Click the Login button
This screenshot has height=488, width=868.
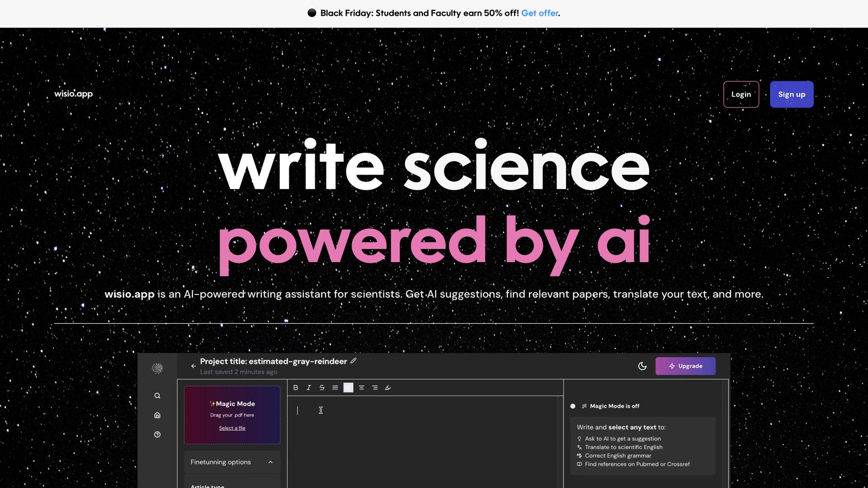tap(741, 94)
